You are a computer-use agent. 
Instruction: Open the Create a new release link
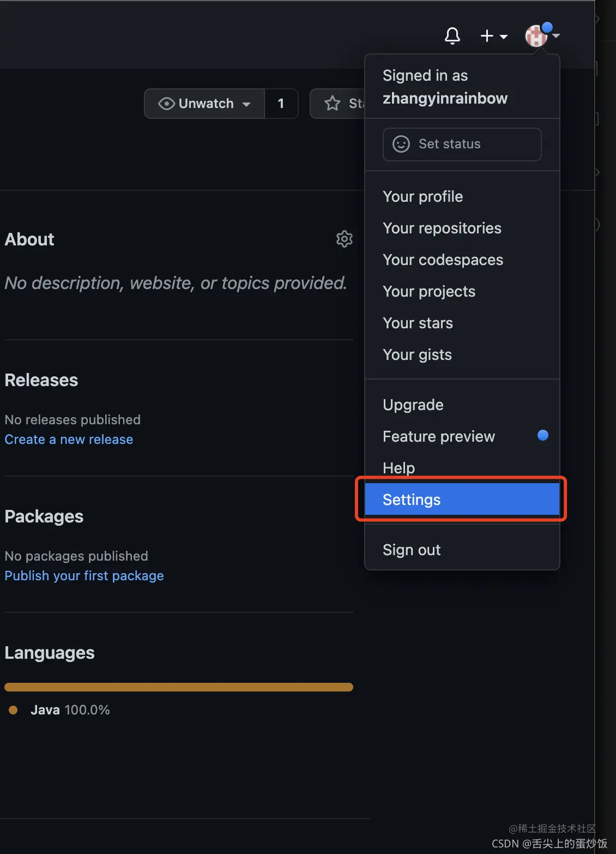coord(69,440)
